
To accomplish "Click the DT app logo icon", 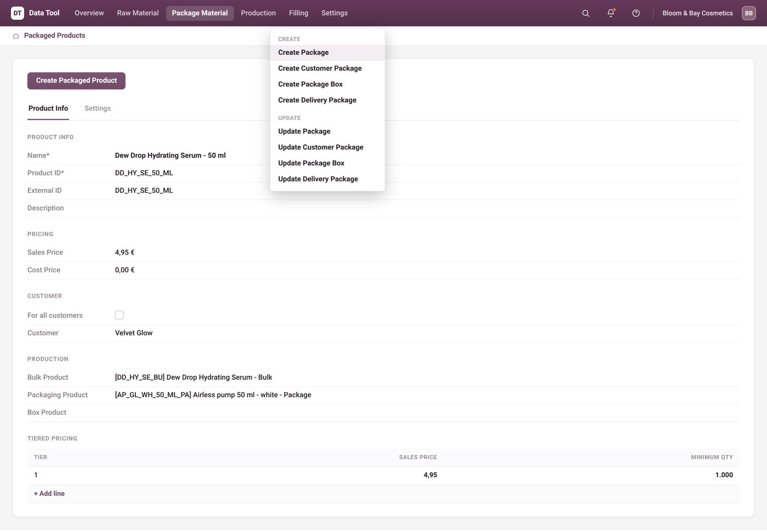I will (x=18, y=13).
